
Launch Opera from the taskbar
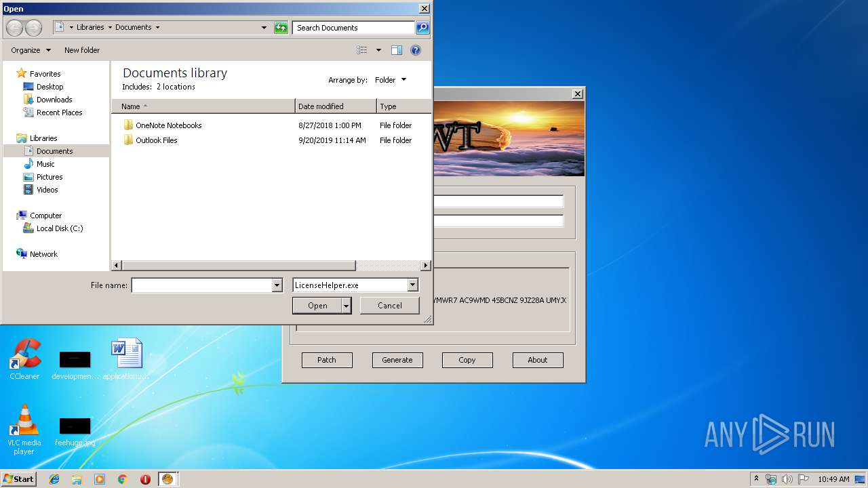point(145,479)
